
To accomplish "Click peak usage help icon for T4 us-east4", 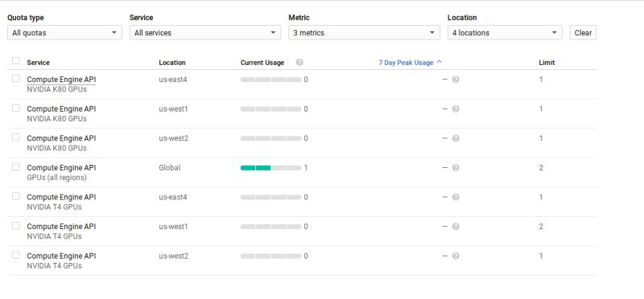I will 456,197.
